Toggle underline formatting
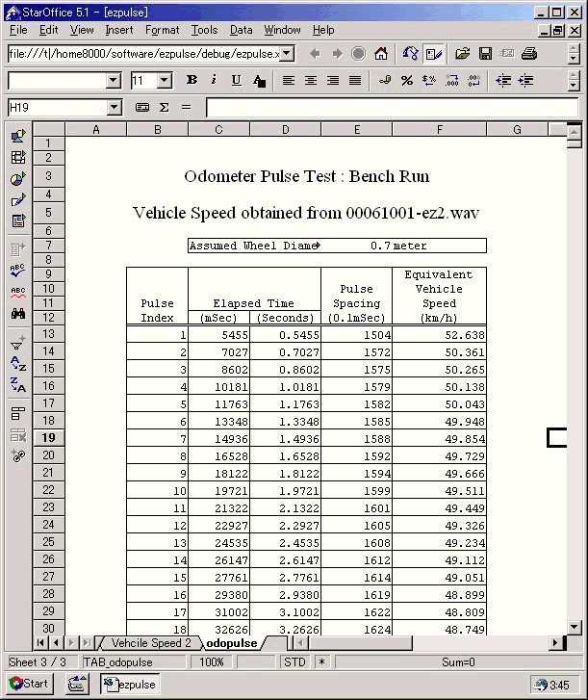 pos(236,80)
